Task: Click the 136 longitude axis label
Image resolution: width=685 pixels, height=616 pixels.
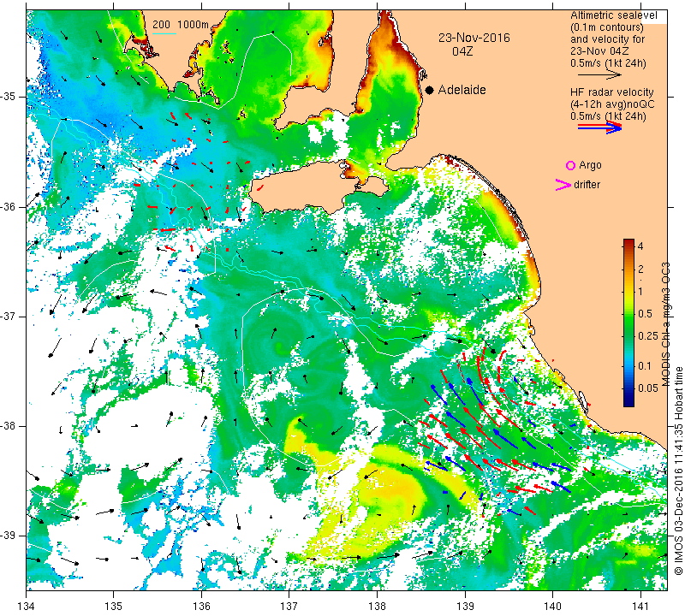Action: (202, 606)
